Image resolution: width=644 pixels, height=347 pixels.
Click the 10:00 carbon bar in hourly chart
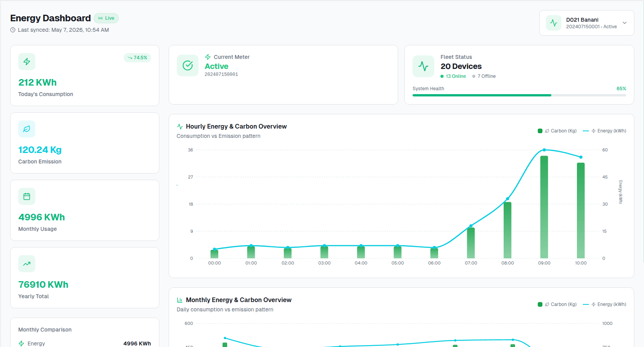pos(581,211)
